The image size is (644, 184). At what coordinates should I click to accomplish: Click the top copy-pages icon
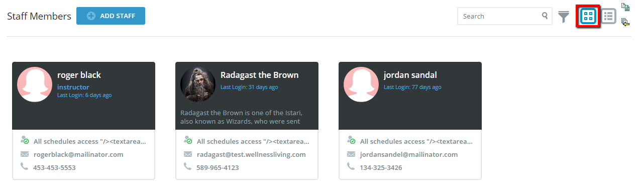625,7
